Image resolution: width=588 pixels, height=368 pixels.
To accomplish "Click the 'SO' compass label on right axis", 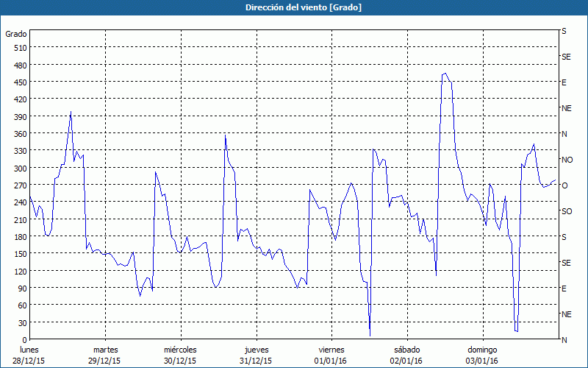I will pyautogui.click(x=567, y=211).
